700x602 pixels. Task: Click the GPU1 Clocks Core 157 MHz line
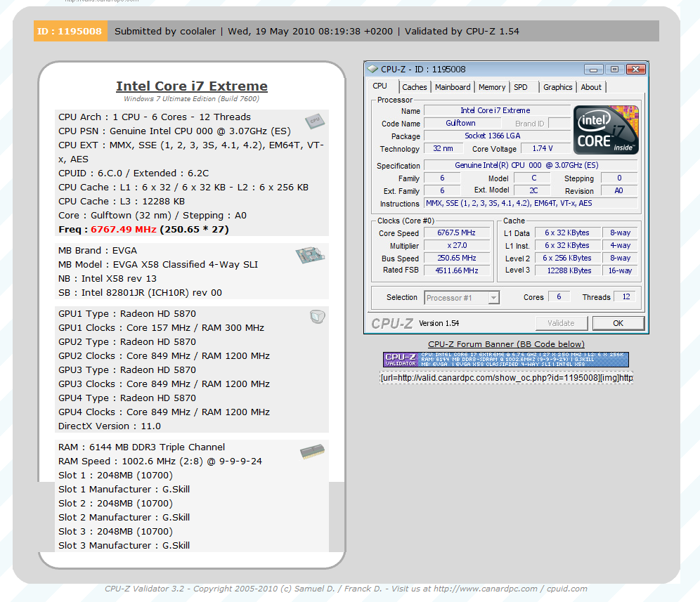[161, 327]
